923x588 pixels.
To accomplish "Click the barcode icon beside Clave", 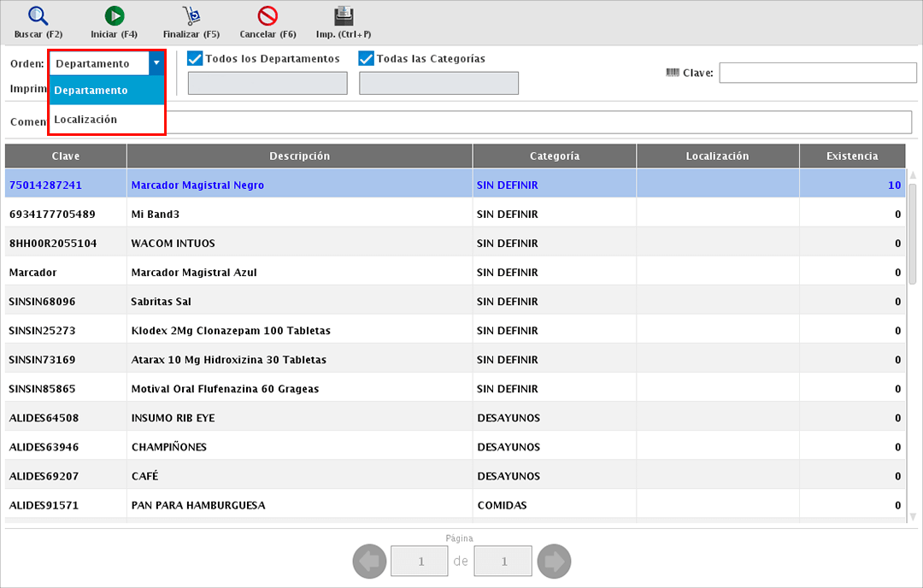I will [x=672, y=73].
